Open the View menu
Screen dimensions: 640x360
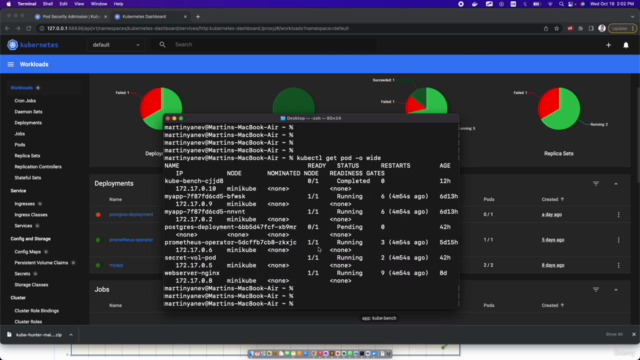pos(79,4)
